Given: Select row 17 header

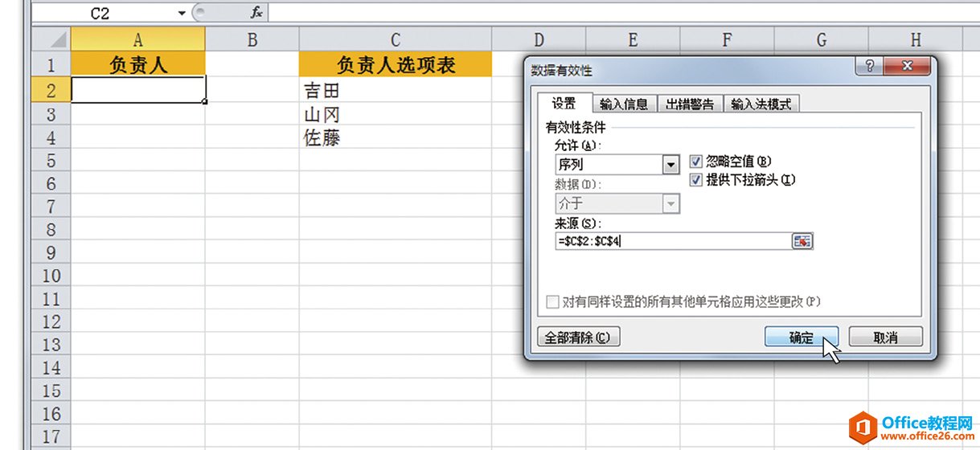Looking at the screenshot, I should [x=51, y=437].
